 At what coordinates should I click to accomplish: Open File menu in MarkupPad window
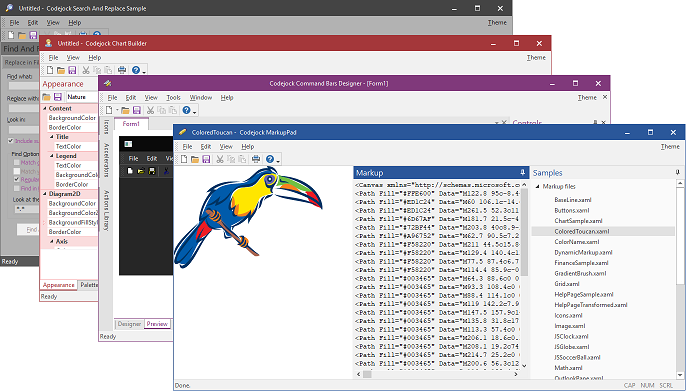(x=187, y=146)
